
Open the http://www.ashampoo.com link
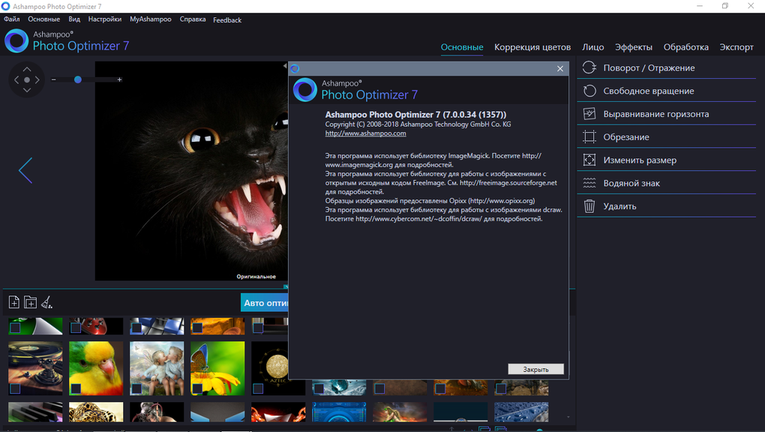365,133
